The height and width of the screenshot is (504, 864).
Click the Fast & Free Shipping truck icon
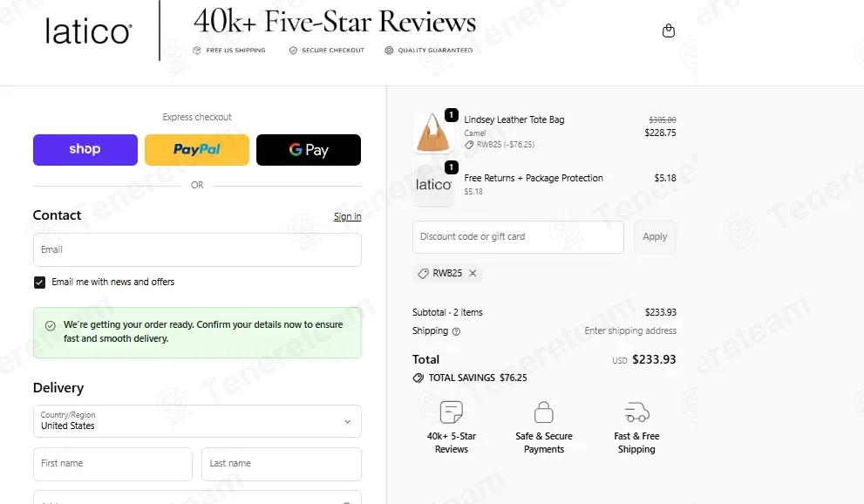(x=636, y=412)
